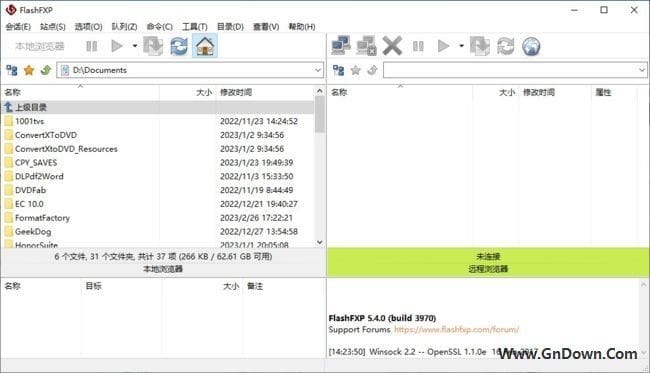Click the queue 备注 column header
This screenshot has height=373, width=650.
point(284,286)
